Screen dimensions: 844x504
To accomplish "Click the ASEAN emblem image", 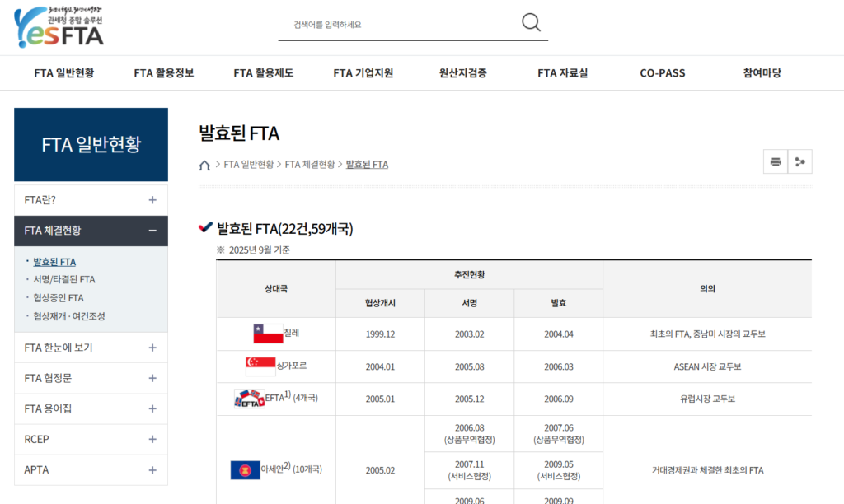I will pos(245,469).
